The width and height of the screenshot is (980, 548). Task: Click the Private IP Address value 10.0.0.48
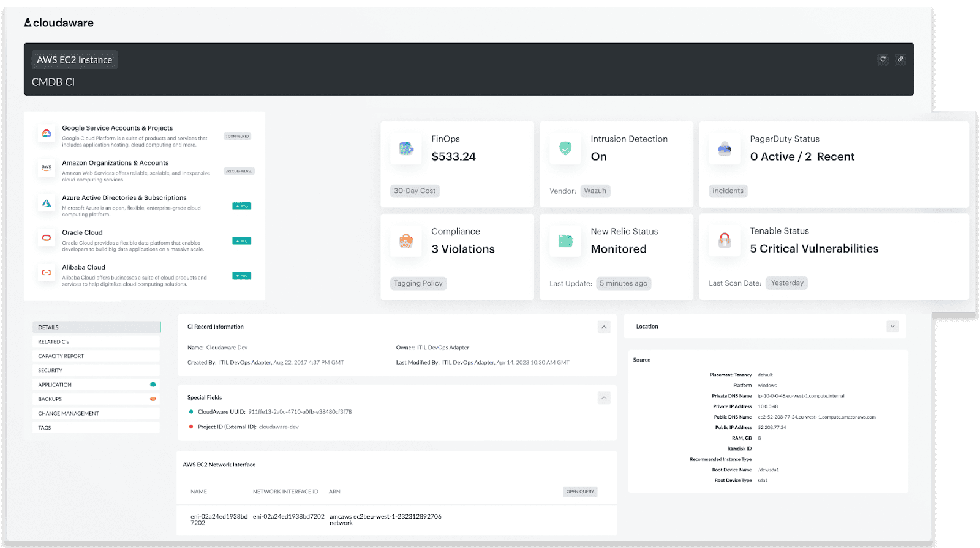[768, 406]
